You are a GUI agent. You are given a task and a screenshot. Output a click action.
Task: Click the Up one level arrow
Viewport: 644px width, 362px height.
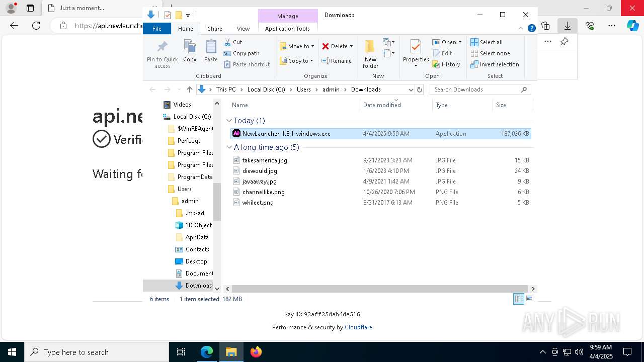(x=189, y=89)
